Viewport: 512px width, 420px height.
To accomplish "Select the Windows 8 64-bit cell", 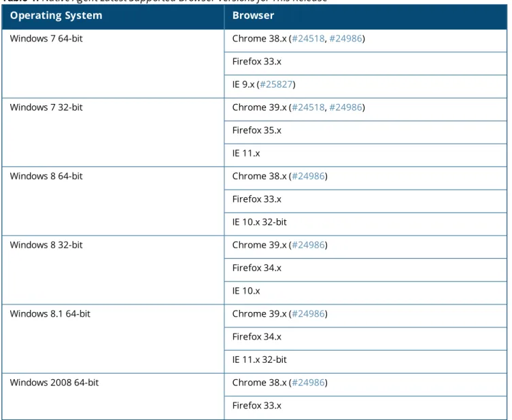I will tap(113, 201).
